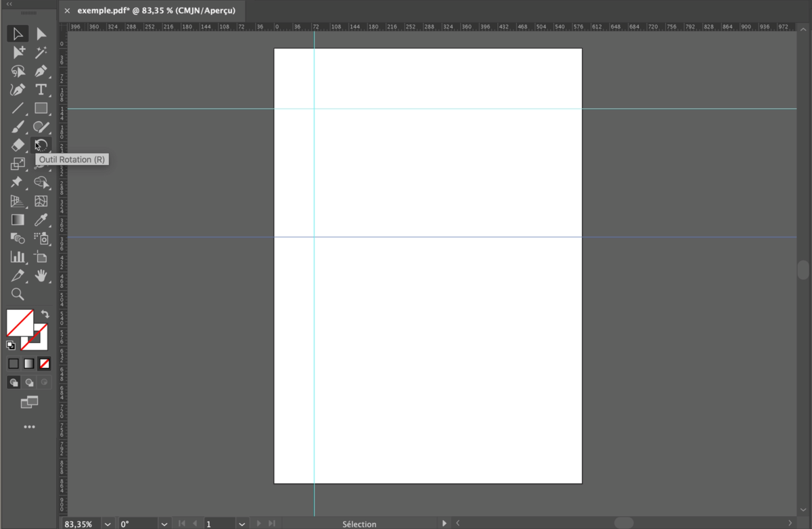Image resolution: width=812 pixels, height=529 pixels.
Task: Select the Slice tool
Action: pyautogui.click(x=18, y=275)
